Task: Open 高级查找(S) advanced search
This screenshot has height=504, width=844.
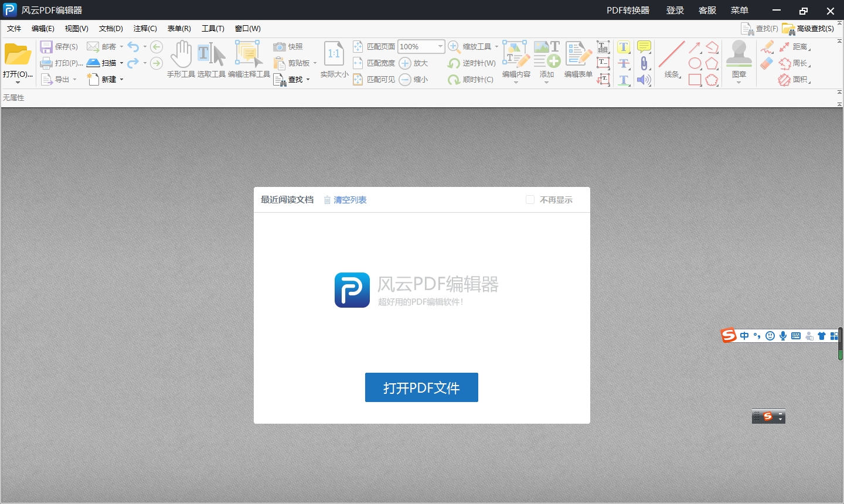Action: (x=809, y=29)
